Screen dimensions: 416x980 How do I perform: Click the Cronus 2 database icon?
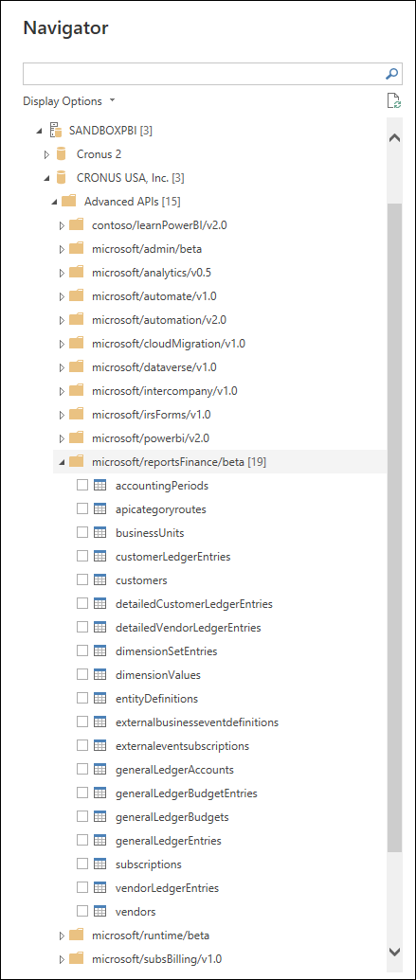coord(61,154)
